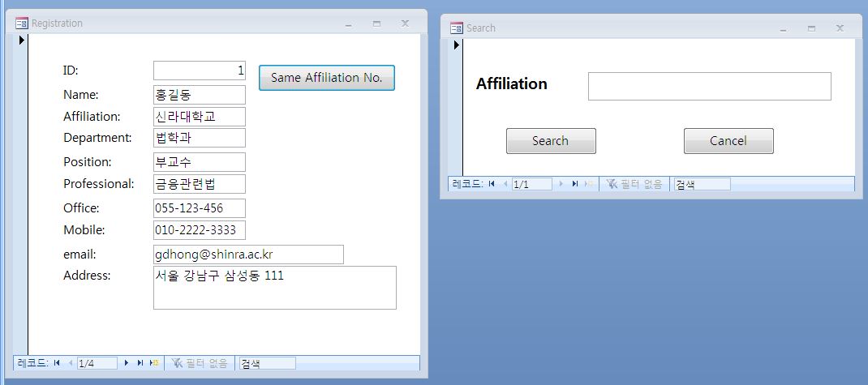Image resolution: width=868 pixels, height=385 pixels.
Task: Click the Search window form icon
Action: 457,28
